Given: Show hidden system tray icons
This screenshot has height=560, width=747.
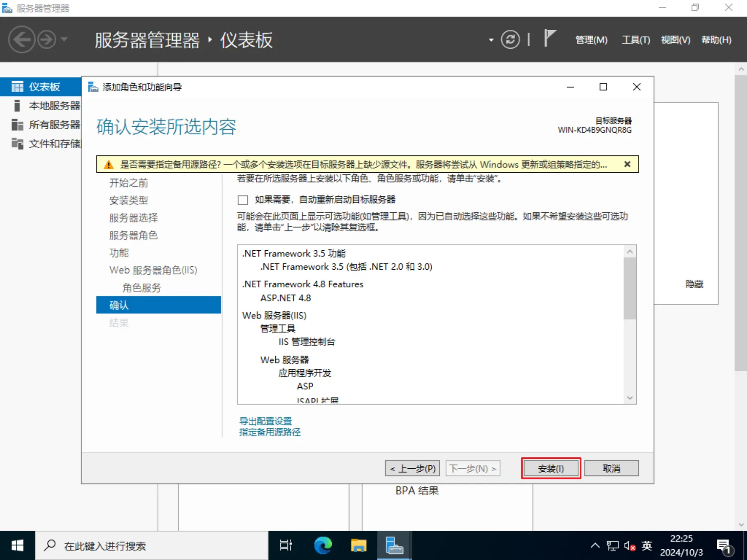Looking at the screenshot, I should pos(595,546).
